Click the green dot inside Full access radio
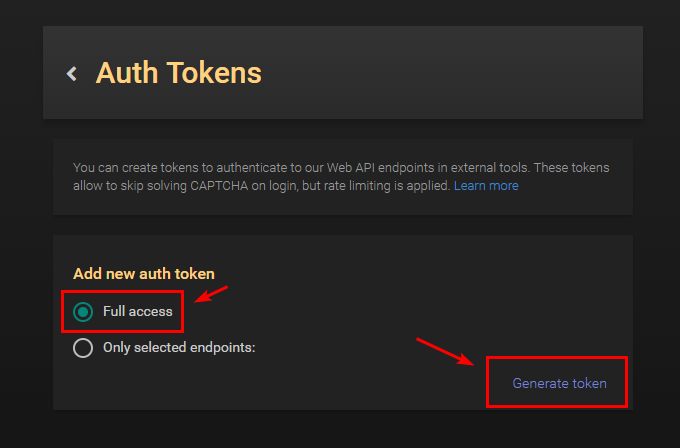 tap(84, 312)
